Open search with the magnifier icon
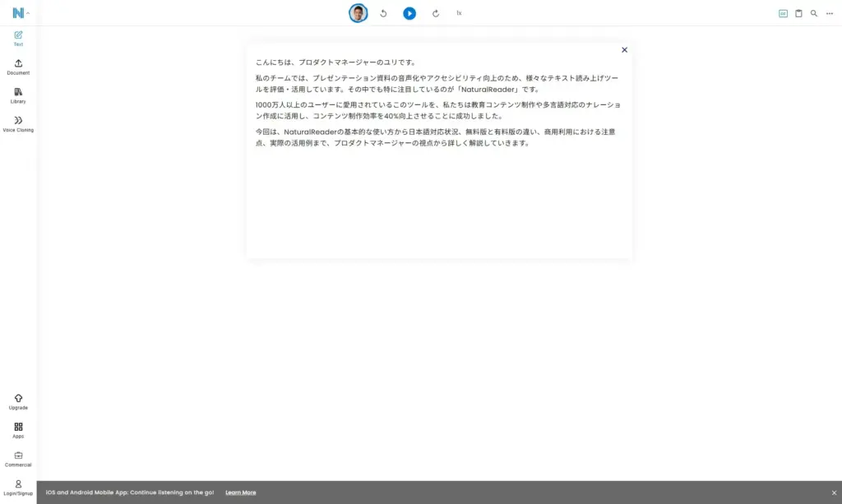842x504 pixels. tap(814, 13)
